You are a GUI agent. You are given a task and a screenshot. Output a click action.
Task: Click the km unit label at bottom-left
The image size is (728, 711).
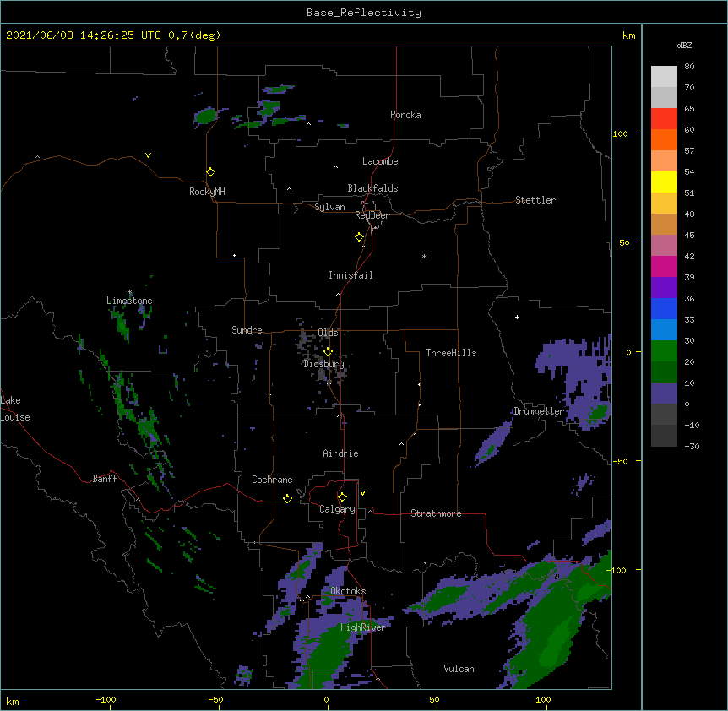tap(13, 701)
